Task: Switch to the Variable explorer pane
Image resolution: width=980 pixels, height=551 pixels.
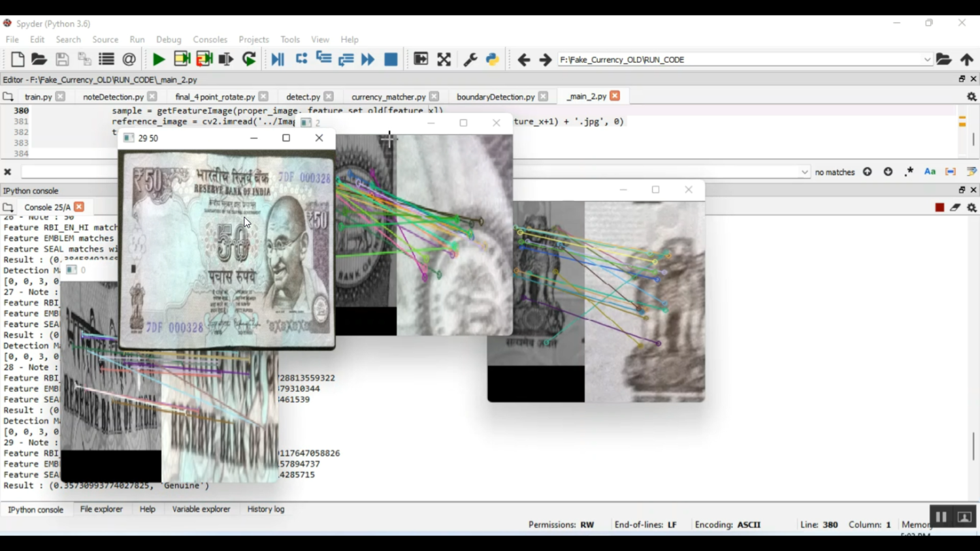Action: [201, 509]
